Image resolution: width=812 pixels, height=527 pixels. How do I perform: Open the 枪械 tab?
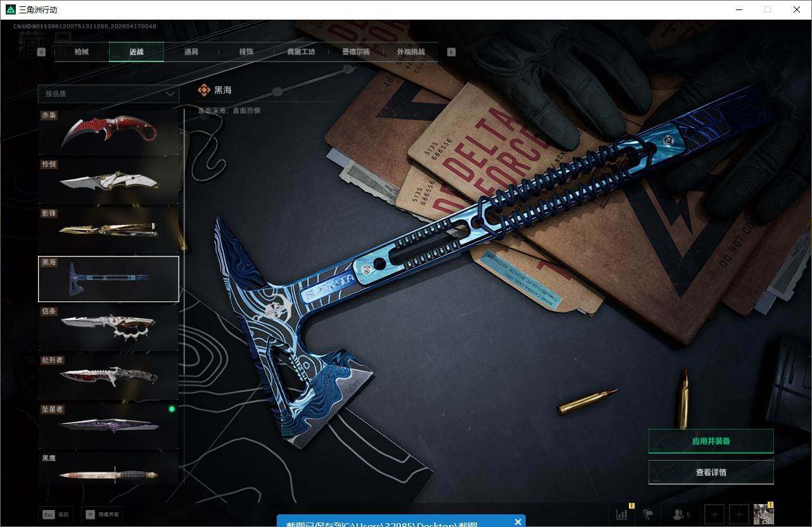pyautogui.click(x=82, y=52)
